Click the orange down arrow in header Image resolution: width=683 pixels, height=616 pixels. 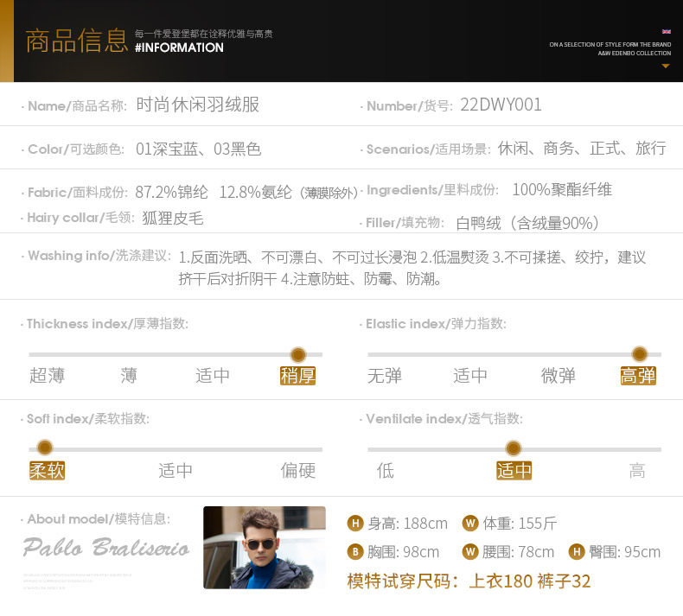[665, 67]
